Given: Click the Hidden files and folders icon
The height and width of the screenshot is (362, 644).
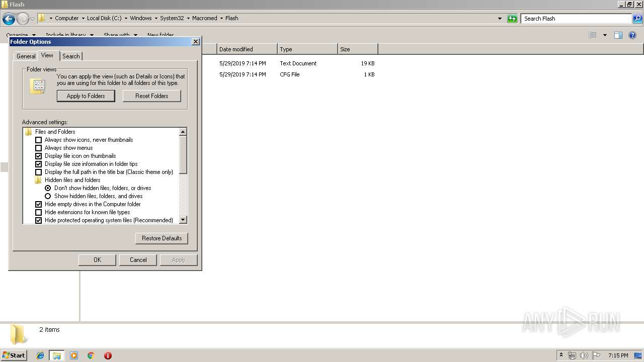Looking at the screenshot, I should tap(38, 180).
